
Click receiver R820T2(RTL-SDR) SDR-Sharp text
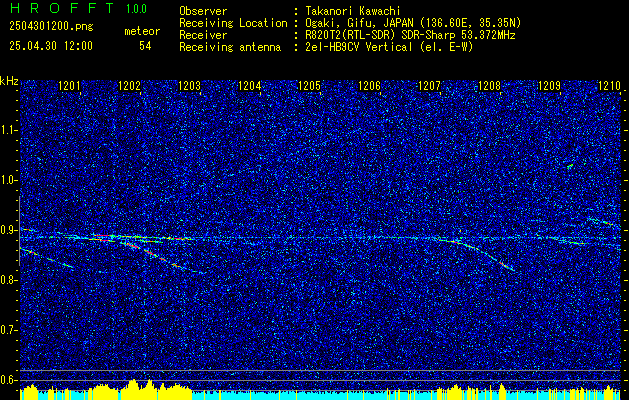[x=410, y=35]
